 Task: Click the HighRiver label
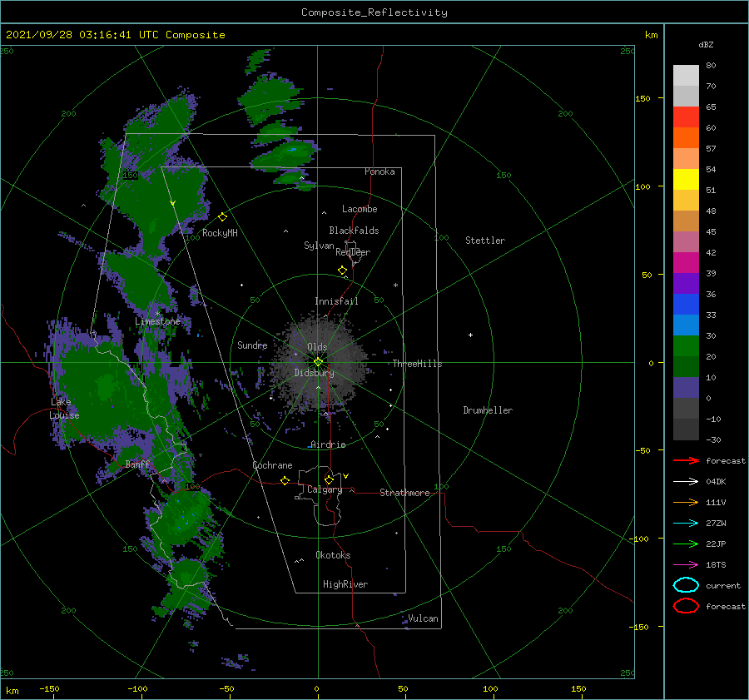pos(345,584)
